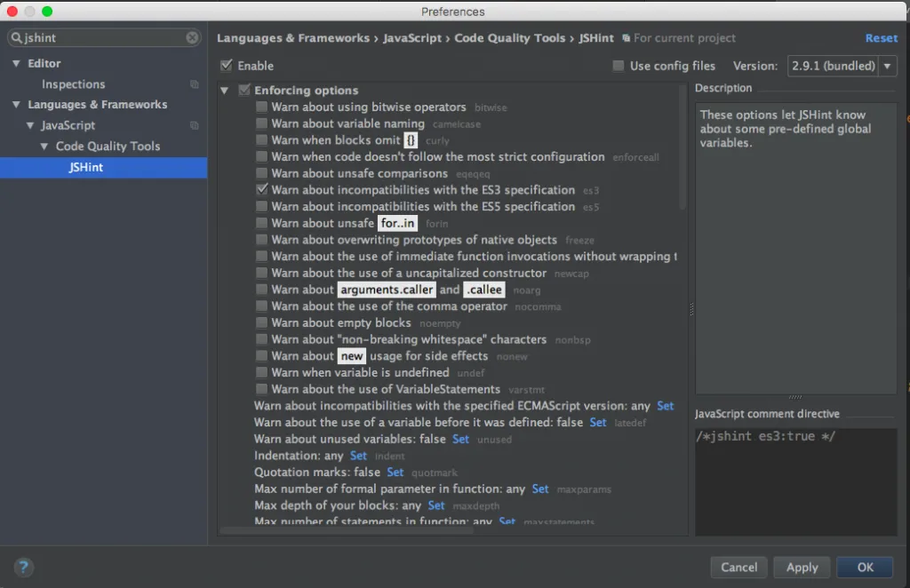Select Languages & Frameworks tree item
This screenshot has height=588, width=910.
click(98, 105)
